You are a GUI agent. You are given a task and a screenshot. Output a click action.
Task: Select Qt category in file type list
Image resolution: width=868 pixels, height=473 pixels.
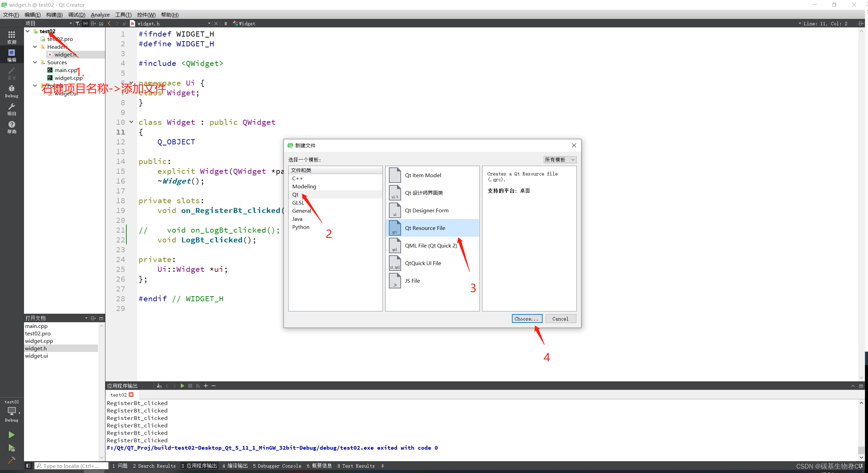pyautogui.click(x=296, y=194)
